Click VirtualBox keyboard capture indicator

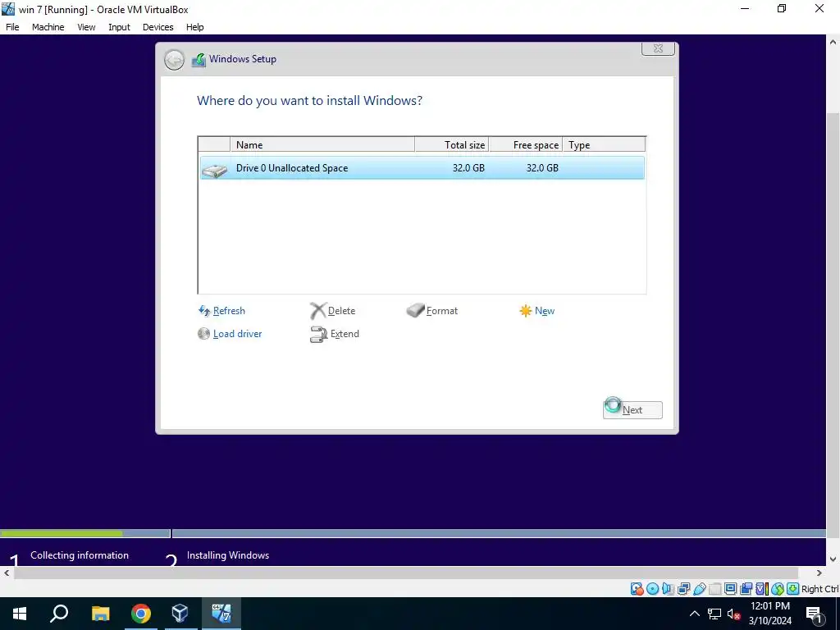tap(793, 589)
